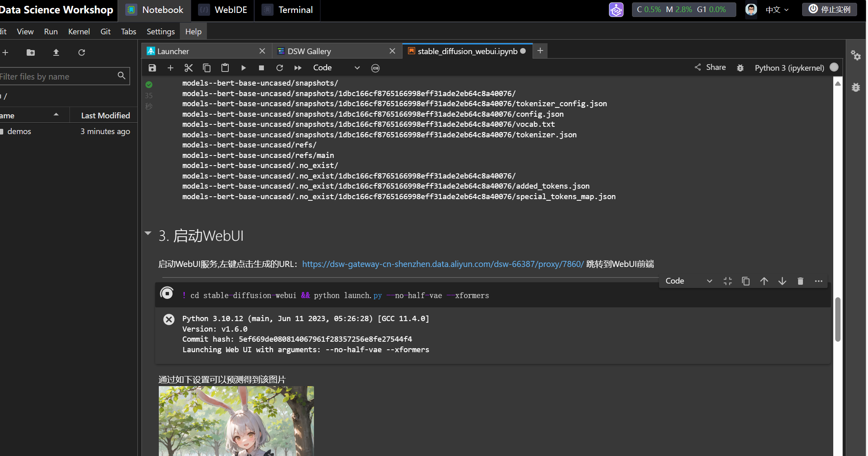Screen dimensions: 868x456
Task: Open more cell actions ellipsis
Action: pyautogui.click(x=819, y=281)
